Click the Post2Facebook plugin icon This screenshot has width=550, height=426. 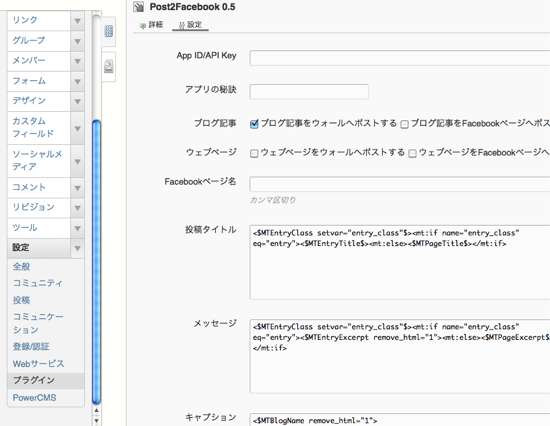(139, 7)
